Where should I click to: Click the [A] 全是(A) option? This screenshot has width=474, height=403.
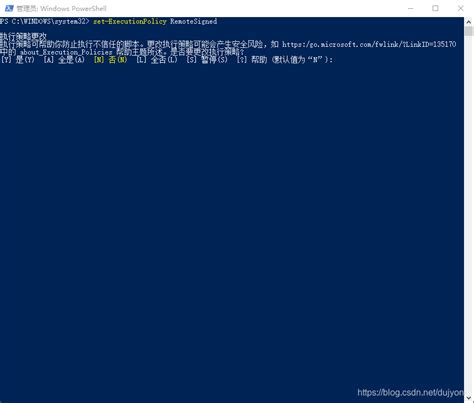tap(64, 60)
